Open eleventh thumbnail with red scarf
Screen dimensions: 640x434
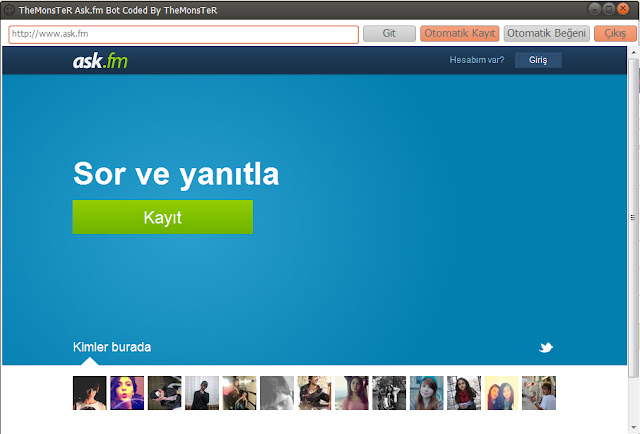[464, 393]
